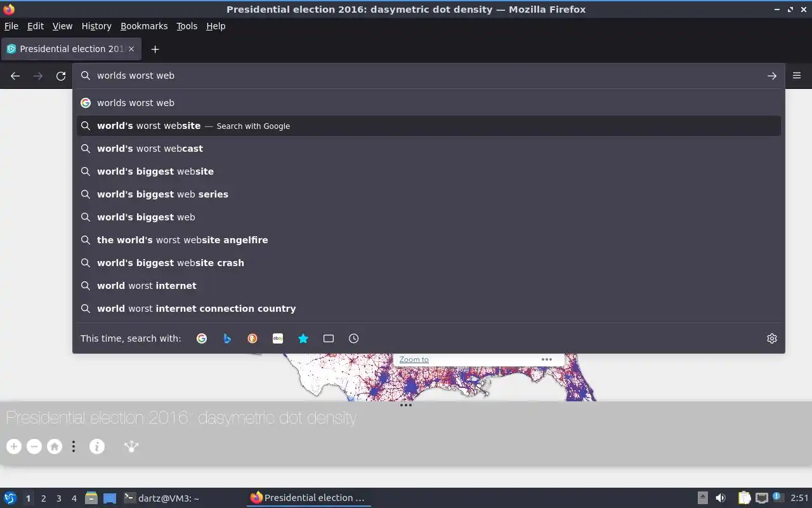Zoom out on the map with minus

(34, 446)
